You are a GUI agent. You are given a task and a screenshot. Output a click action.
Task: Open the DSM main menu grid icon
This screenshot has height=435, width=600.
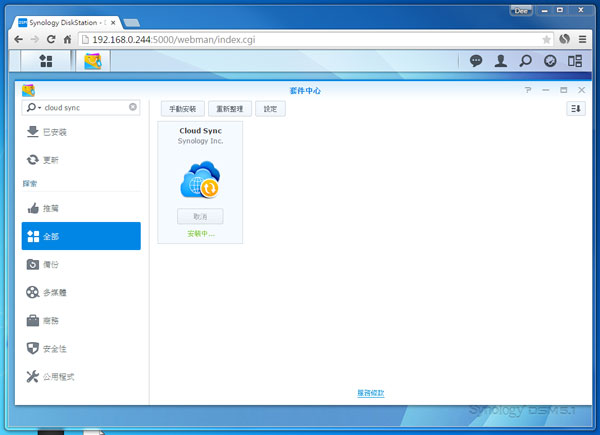point(46,61)
